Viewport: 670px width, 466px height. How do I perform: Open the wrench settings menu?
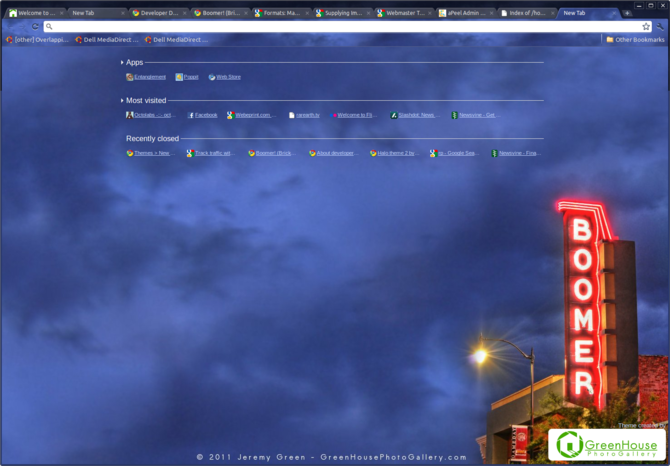tap(660, 26)
